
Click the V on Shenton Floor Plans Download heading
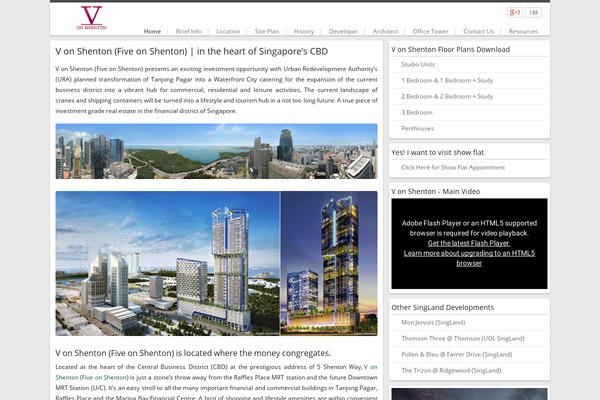[450, 49]
